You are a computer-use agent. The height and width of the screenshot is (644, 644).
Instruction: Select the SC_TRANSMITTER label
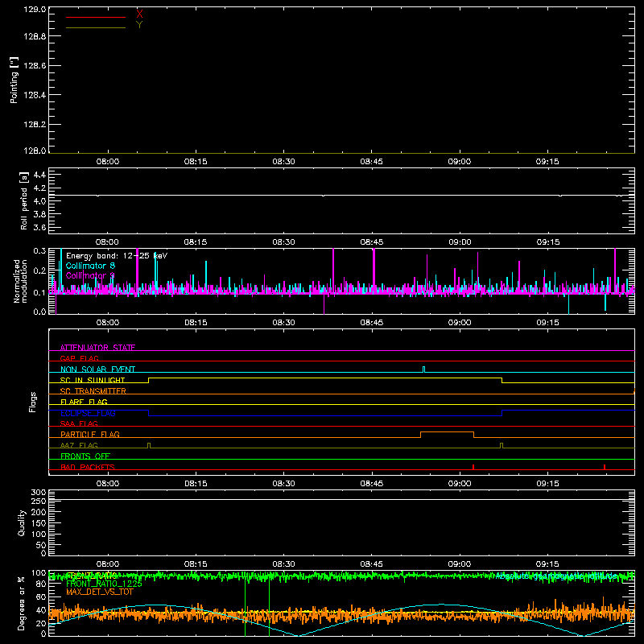point(93,391)
